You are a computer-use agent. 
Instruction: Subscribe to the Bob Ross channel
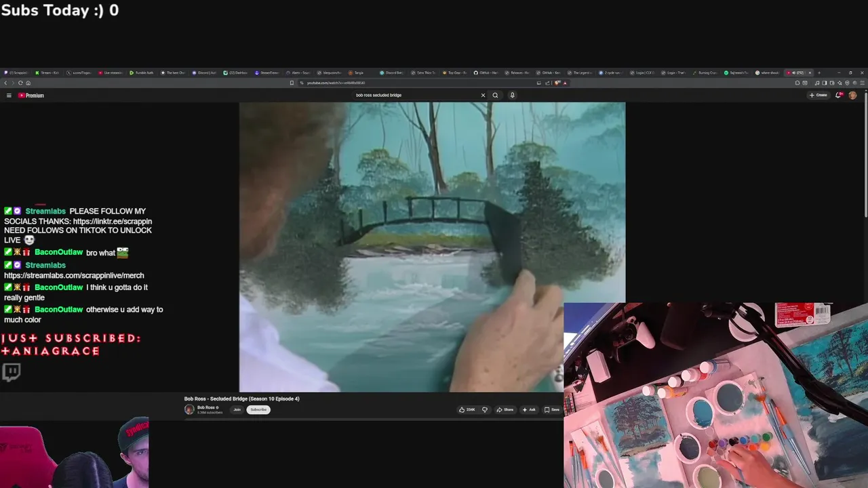point(258,409)
